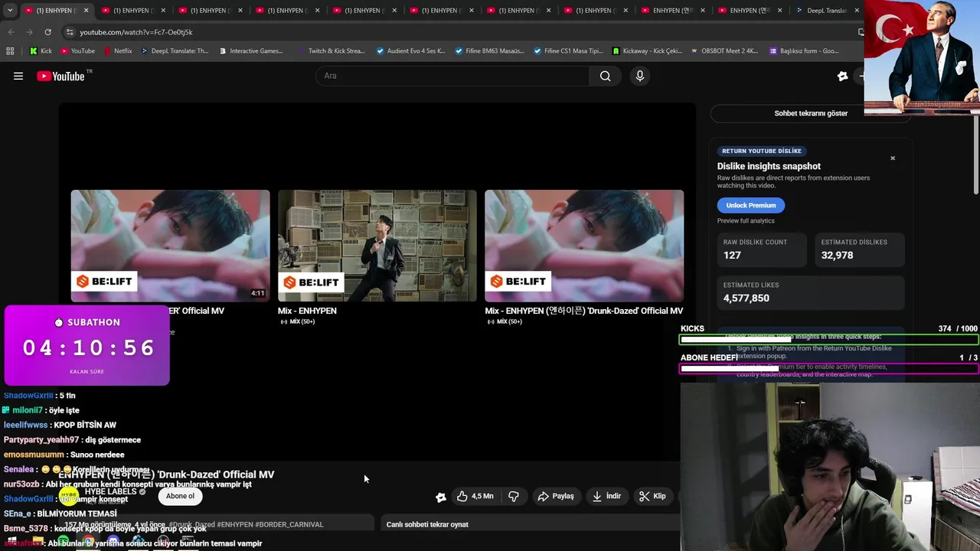Open the Başlıksız form bookmark
The height and width of the screenshot is (551, 980).
pos(804,51)
